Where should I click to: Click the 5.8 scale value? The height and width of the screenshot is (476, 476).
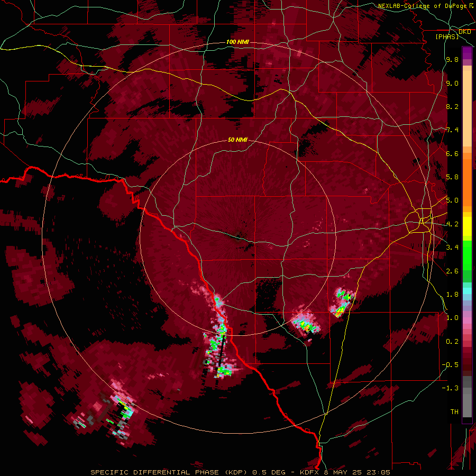[452, 177]
